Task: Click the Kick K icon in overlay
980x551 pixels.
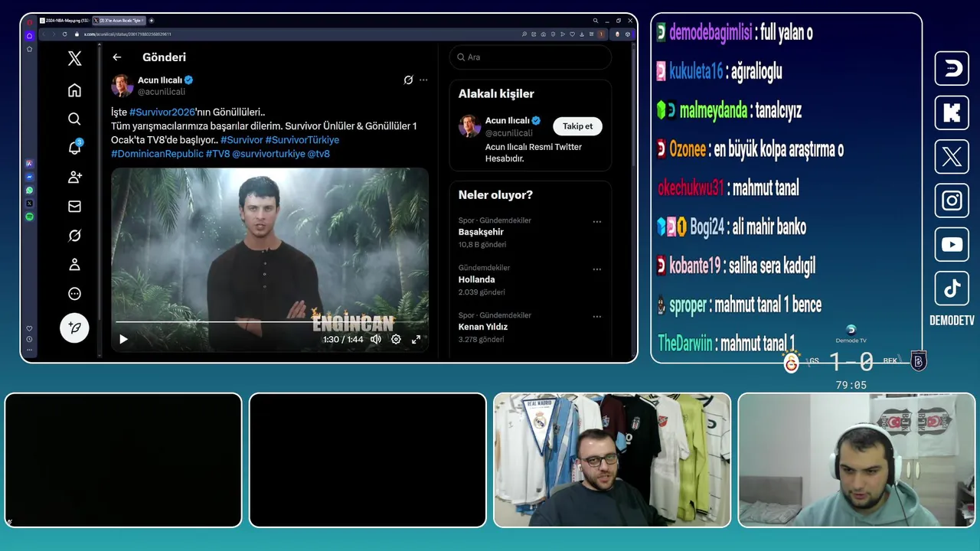Action: point(952,112)
